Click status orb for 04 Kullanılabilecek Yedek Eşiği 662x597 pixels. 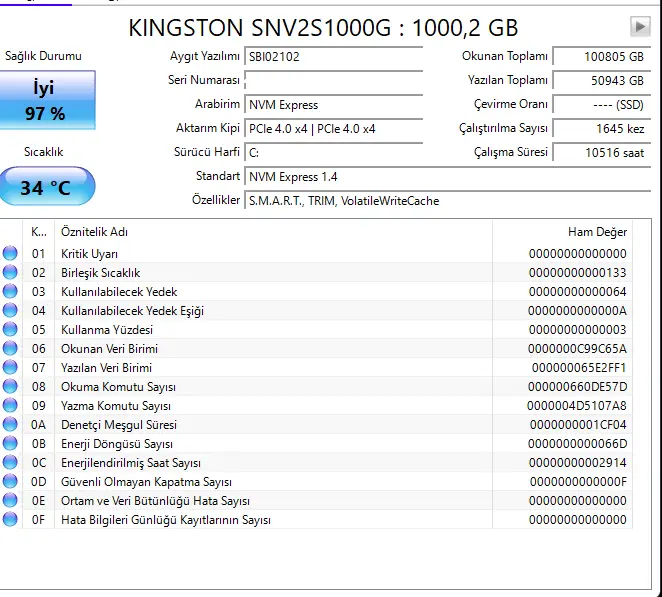click(10, 310)
